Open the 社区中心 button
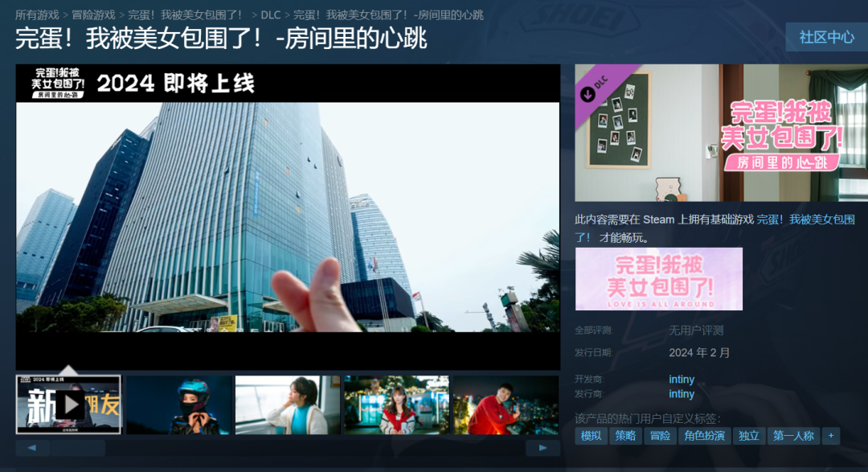Image resolution: width=868 pixels, height=472 pixels. pyautogui.click(x=826, y=37)
